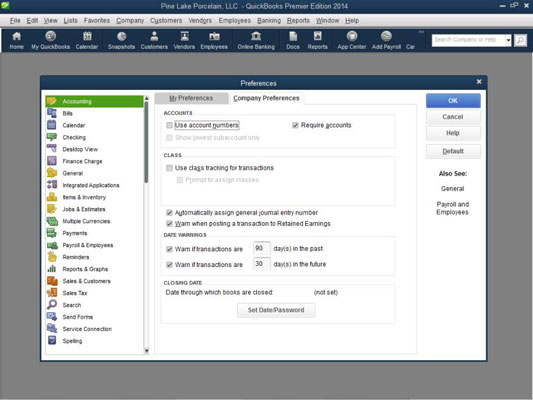The width and height of the screenshot is (533, 400).
Task: Open the Home icon in the toolbar
Action: point(16,40)
